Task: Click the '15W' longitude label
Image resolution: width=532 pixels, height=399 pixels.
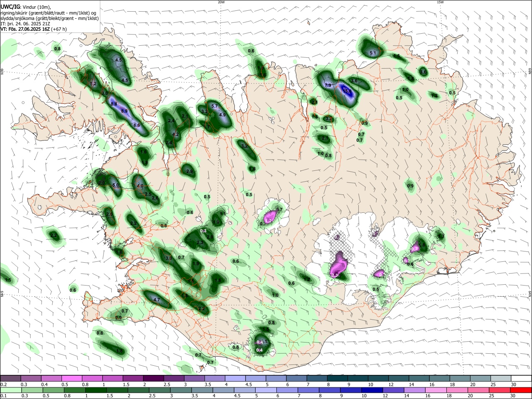Action: (x=440, y=2)
